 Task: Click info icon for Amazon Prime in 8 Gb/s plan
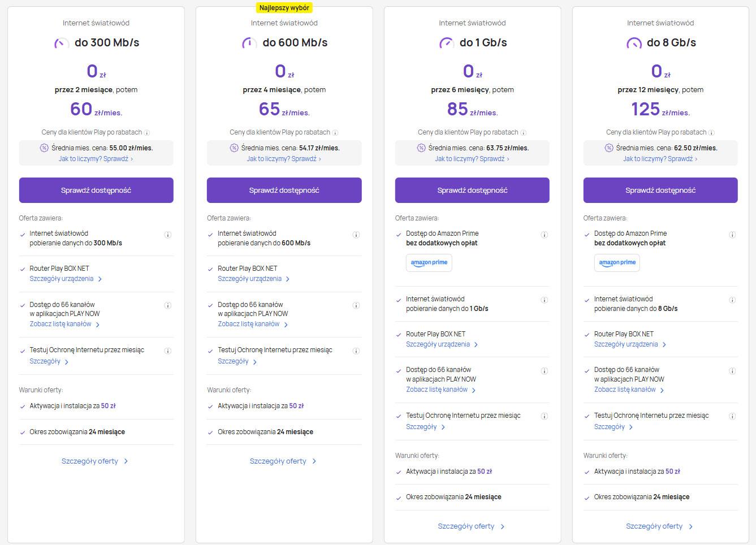point(732,235)
